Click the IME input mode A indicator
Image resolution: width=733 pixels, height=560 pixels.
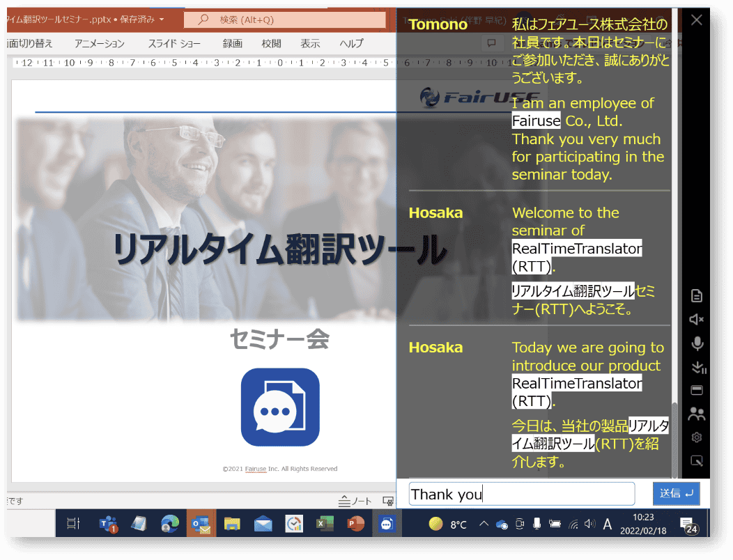point(608,524)
